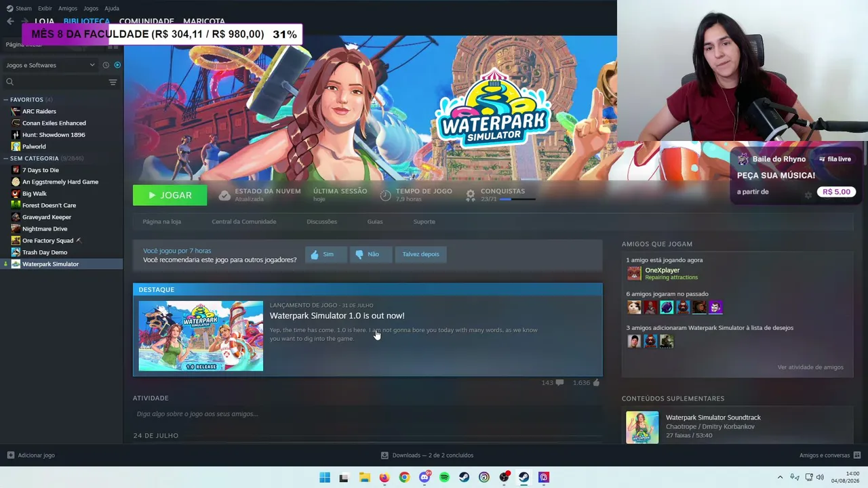This screenshot has width=868, height=488.
Task: Choose Talvez depois for the recommendation
Action: click(420, 254)
